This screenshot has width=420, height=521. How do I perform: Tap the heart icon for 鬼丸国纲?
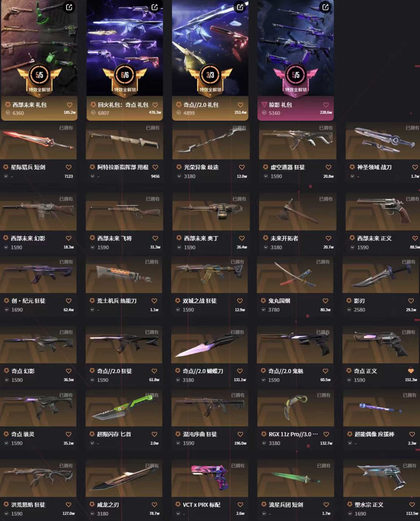point(325,301)
